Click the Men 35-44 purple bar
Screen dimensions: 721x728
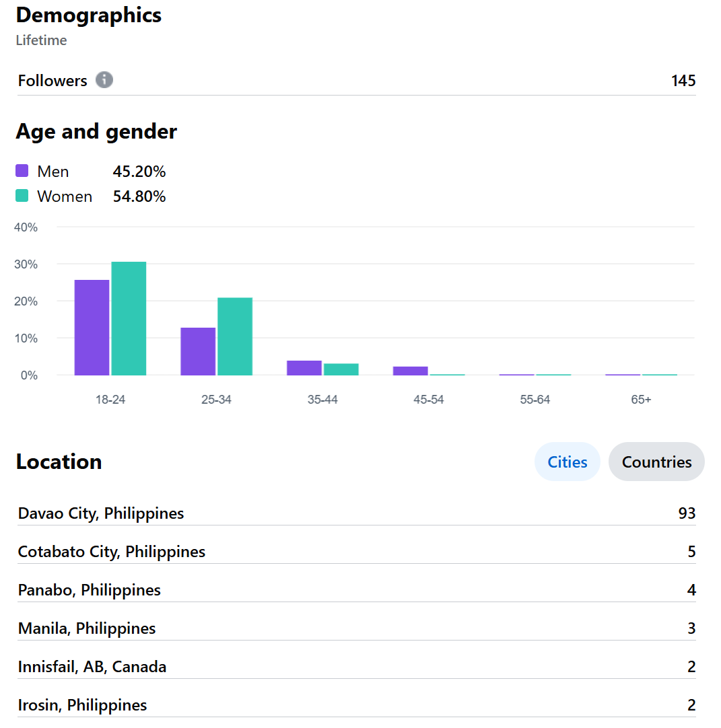(304, 368)
